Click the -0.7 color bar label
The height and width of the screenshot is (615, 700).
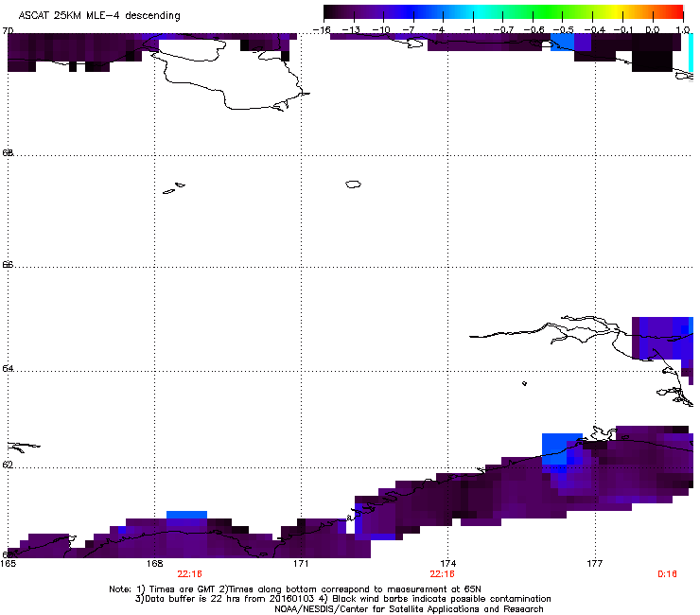coord(503,30)
